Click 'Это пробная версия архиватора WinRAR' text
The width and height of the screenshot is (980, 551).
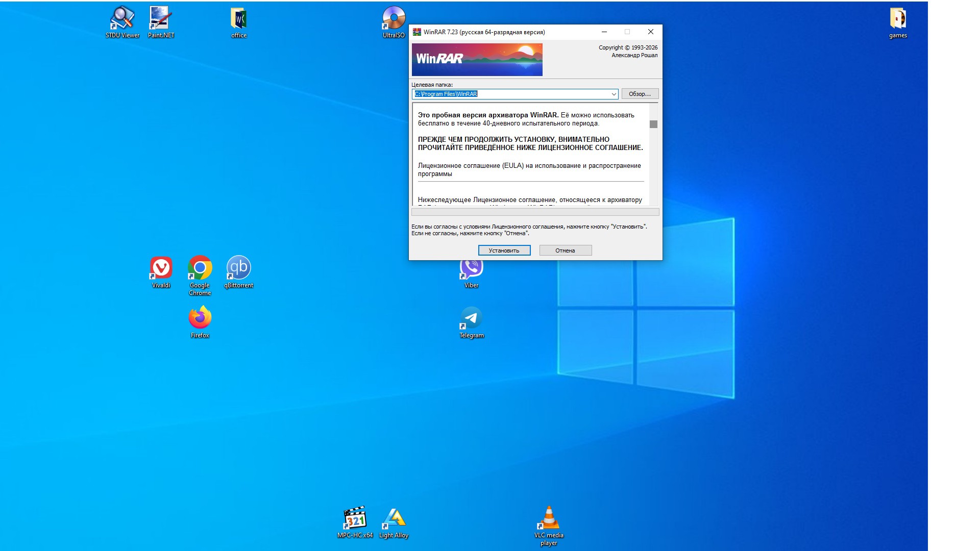488,115
